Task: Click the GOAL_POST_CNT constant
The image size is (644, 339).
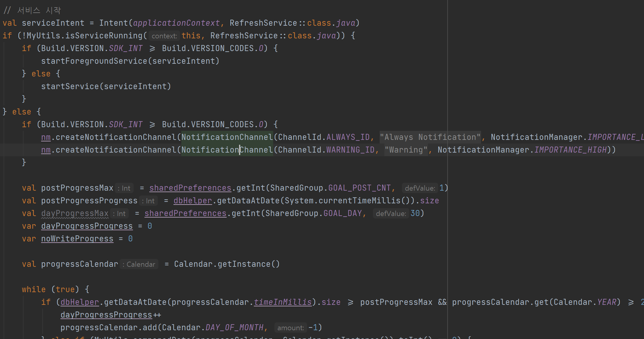Action: click(359, 188)
